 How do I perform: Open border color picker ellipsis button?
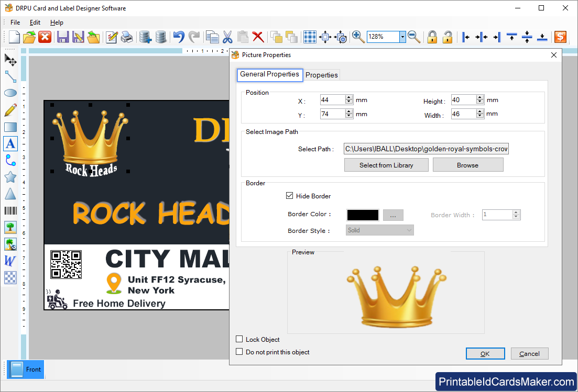(x=393, y=215)
